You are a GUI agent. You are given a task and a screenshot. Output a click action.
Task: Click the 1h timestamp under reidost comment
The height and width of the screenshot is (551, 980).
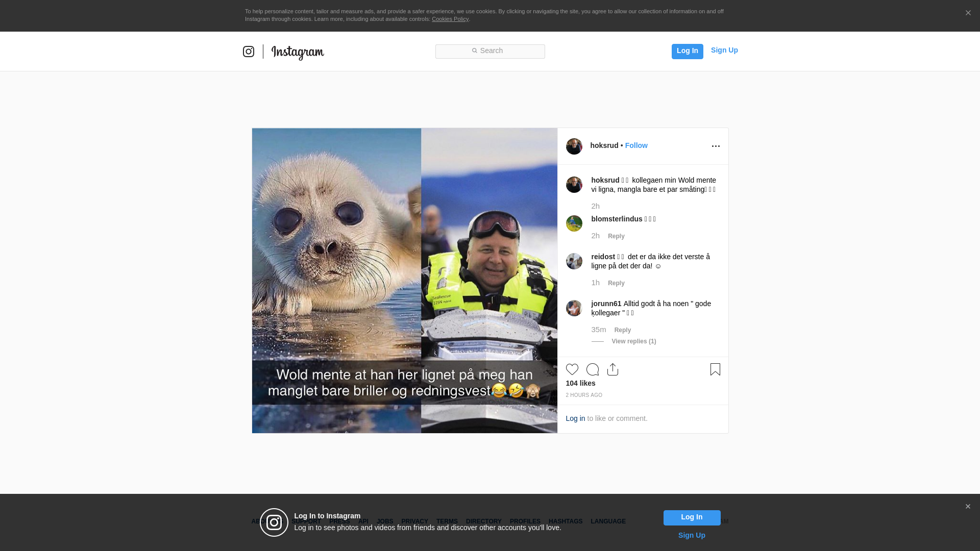595,283
